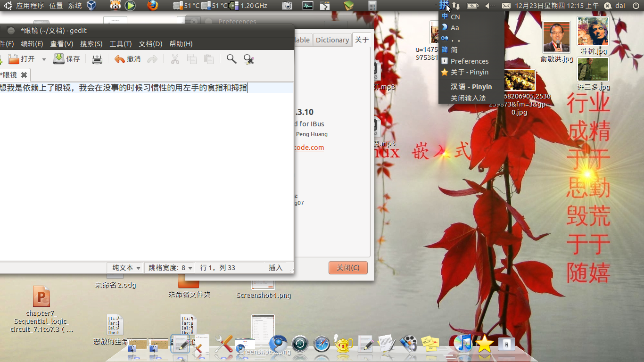Open the Time Machine clock in dock
The image size is (644, 362).
coord(300,344)
